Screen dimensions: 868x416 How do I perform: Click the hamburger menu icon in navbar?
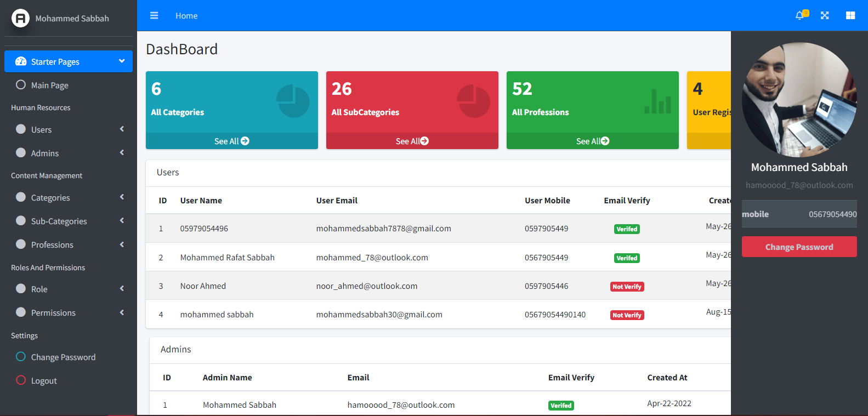click(x=154, y=15)
